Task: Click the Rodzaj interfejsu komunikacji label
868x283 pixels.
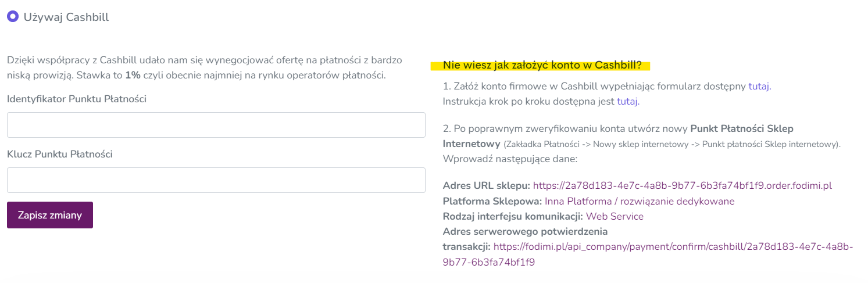Action: click(x=513, y=216)
